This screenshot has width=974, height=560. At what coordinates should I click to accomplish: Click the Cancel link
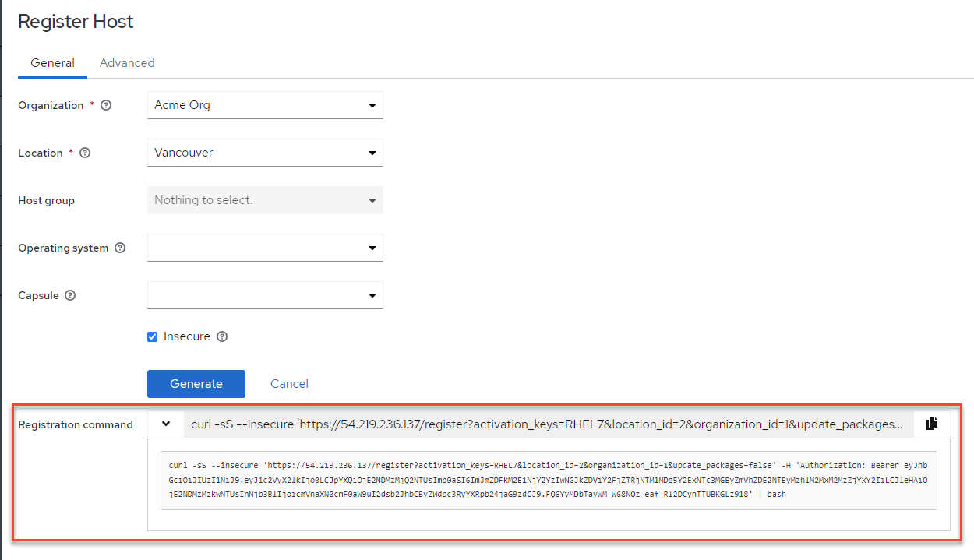click(289, 384)
